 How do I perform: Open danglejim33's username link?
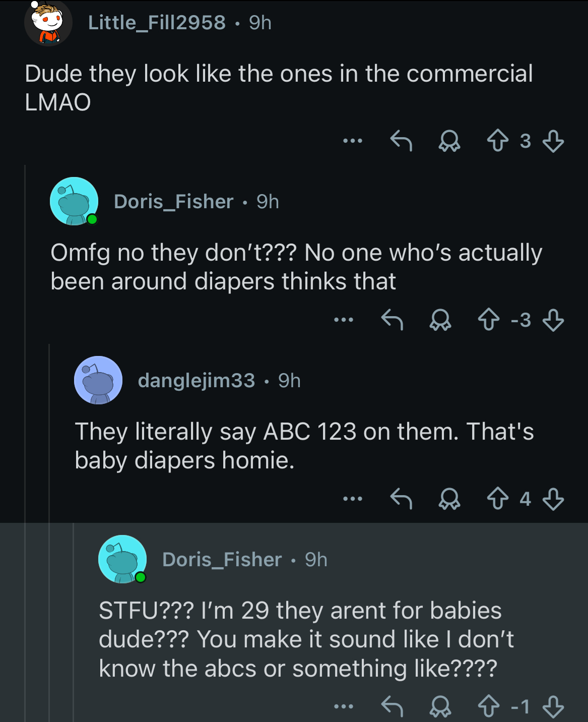[x=196, y=381]
